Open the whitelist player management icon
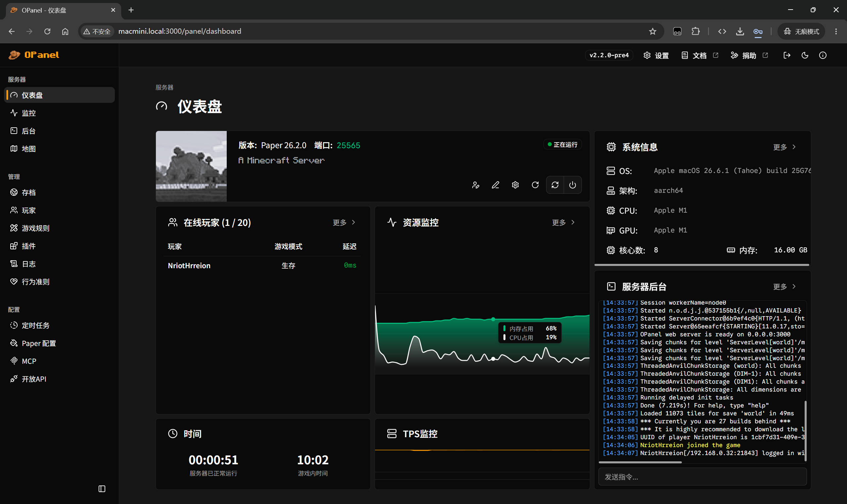Image resolution: width=847 pixels, height=504 pixels. [x=476, y=185]
